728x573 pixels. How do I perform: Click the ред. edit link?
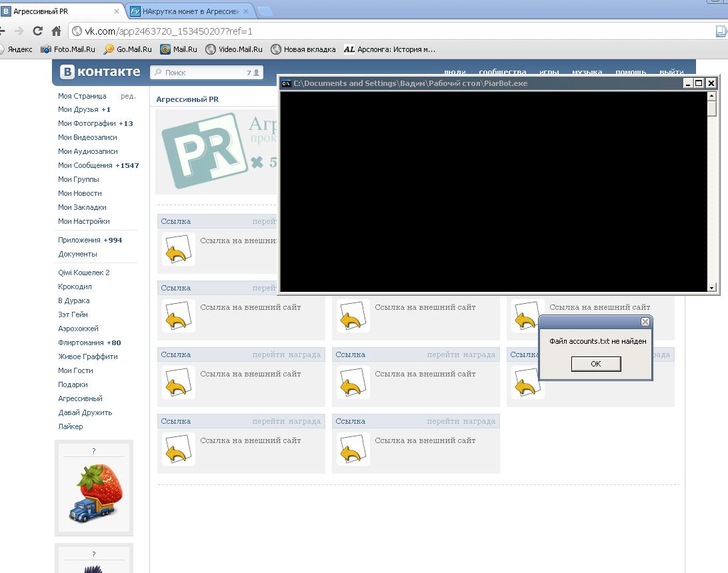pos(128,96)
